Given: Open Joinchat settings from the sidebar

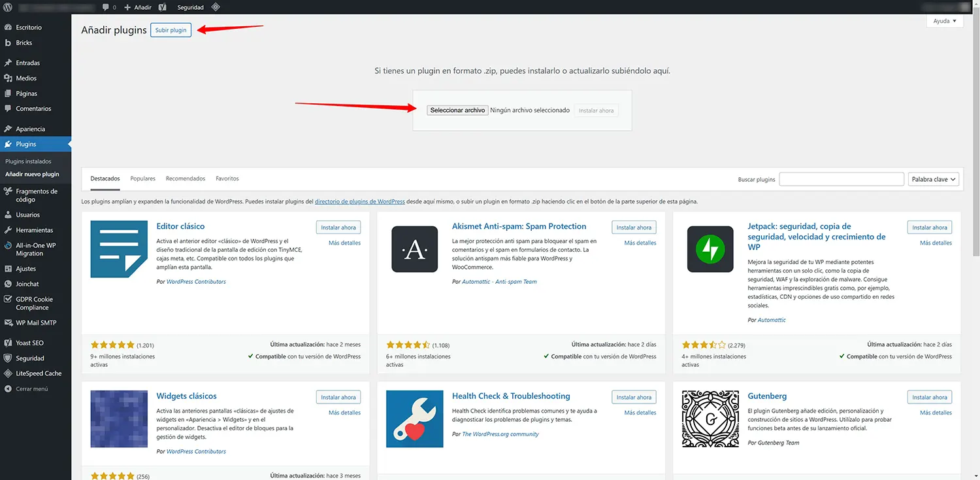Looking at the screenshot, I should pyautogui.click(x=27, y=284).
